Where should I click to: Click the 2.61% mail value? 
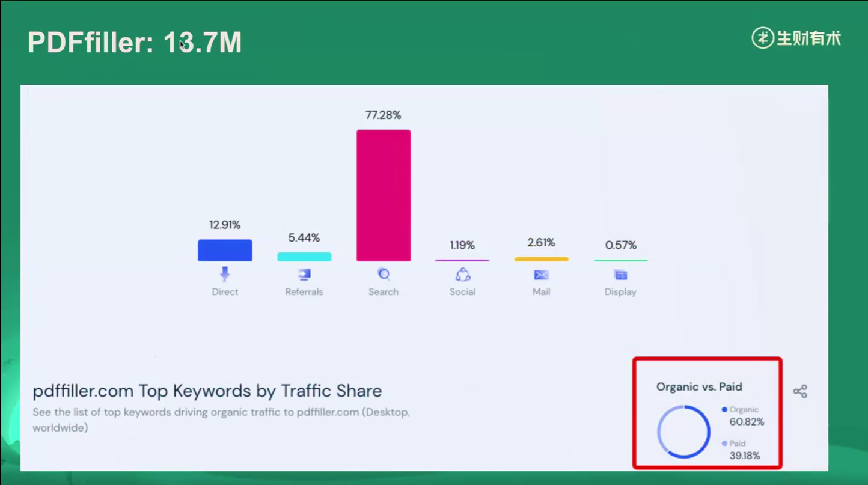[x=541, y=243]
